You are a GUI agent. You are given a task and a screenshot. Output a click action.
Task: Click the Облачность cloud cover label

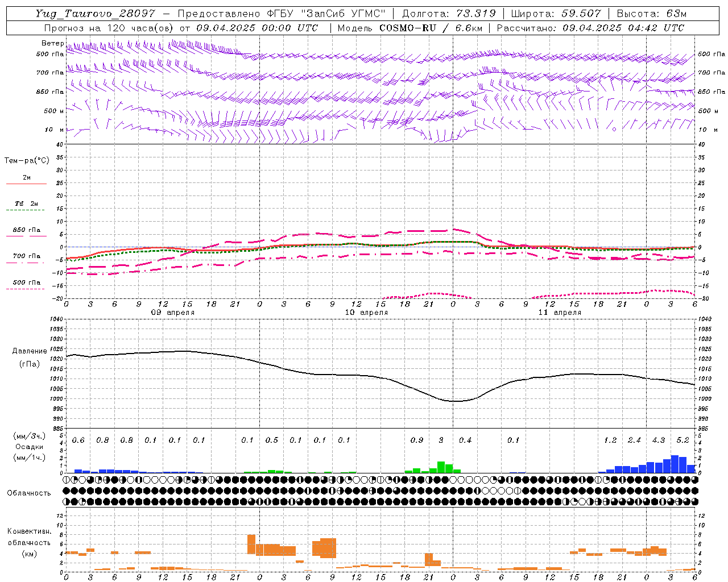point(29,493)
